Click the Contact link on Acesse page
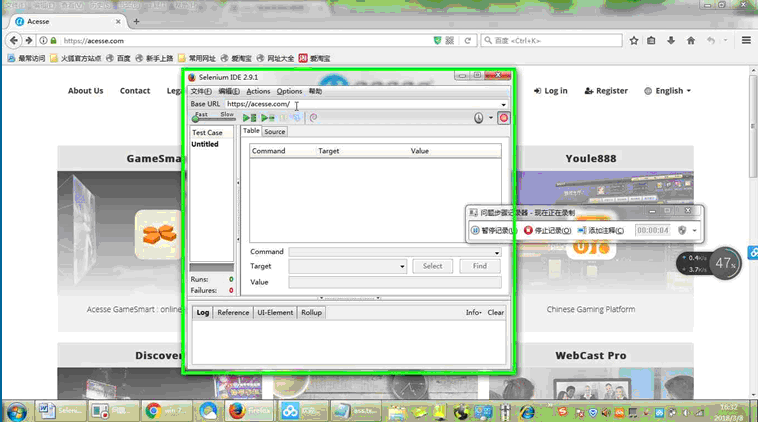This screenshot has width=758, height=422. 135,91
